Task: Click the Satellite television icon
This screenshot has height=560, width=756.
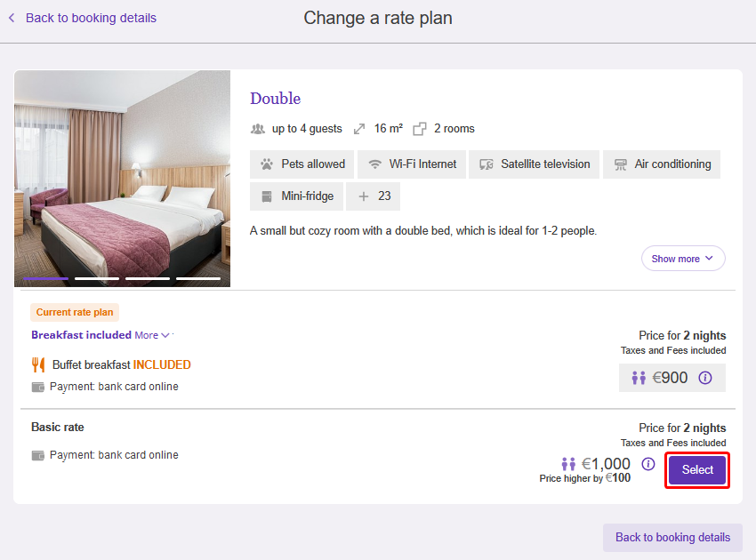Action: [486, 164]
